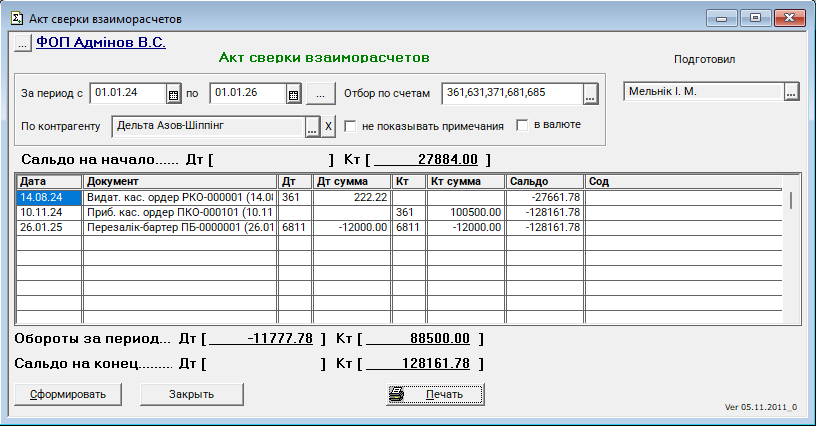Open account selection for 'Отбор по счетам'
Image resolution: width=816 pixels, height=426 pixels.
590,94
